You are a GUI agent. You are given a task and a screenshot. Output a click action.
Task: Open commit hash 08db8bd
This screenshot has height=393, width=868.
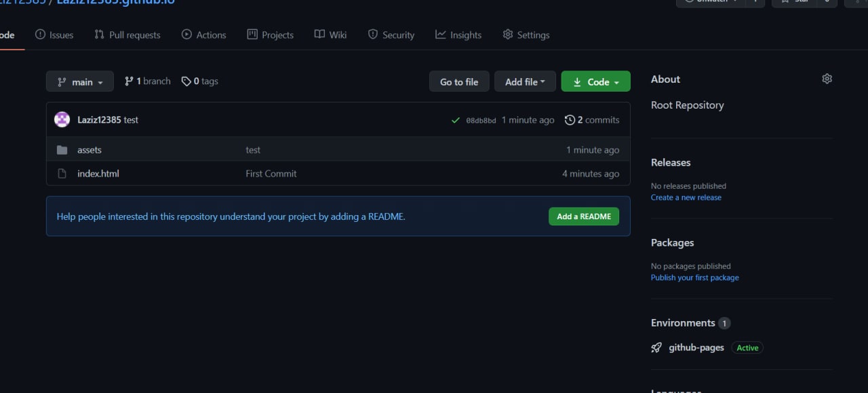click(481, 120)
